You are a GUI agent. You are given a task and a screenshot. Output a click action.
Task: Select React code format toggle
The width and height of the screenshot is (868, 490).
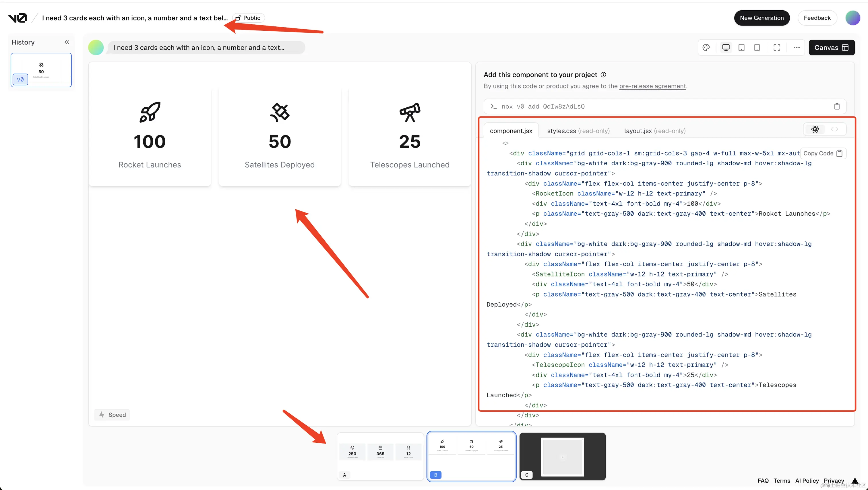point(815,129)
